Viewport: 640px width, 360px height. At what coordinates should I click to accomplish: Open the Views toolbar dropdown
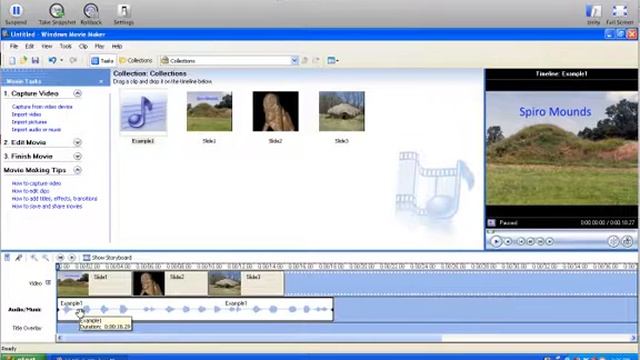coord(333,60)
